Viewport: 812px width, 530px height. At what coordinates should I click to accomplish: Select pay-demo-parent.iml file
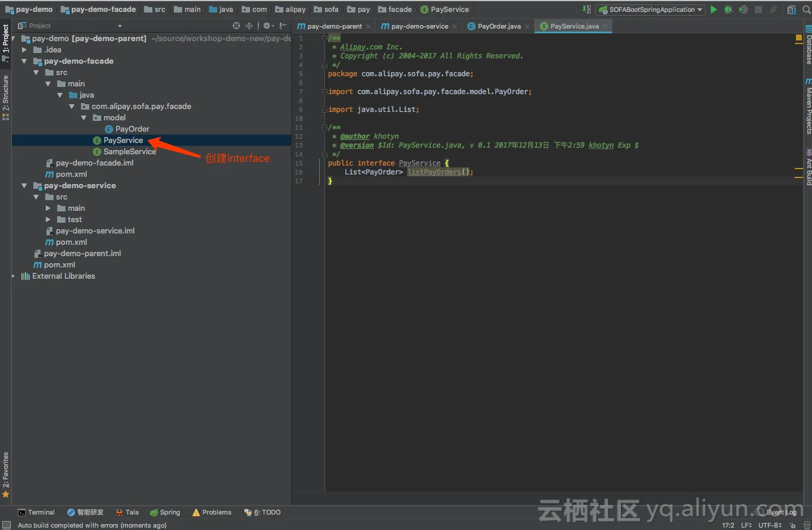point(77,253)
